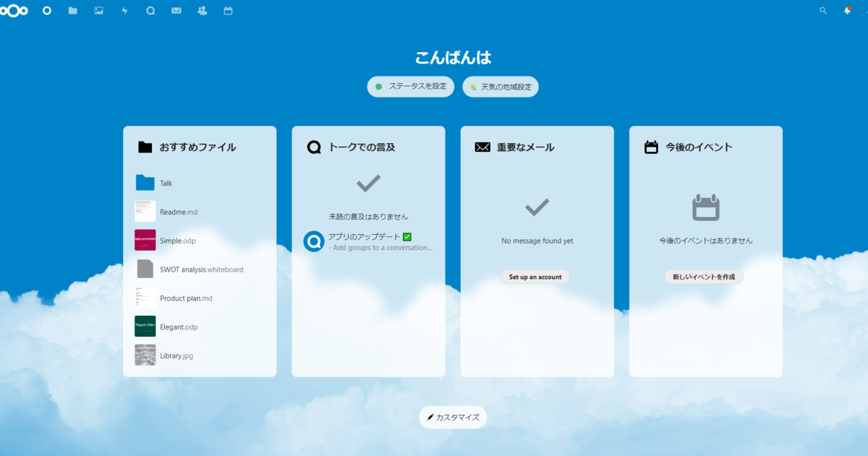Open the Simple.odp thumbnail

pos(145,240)
